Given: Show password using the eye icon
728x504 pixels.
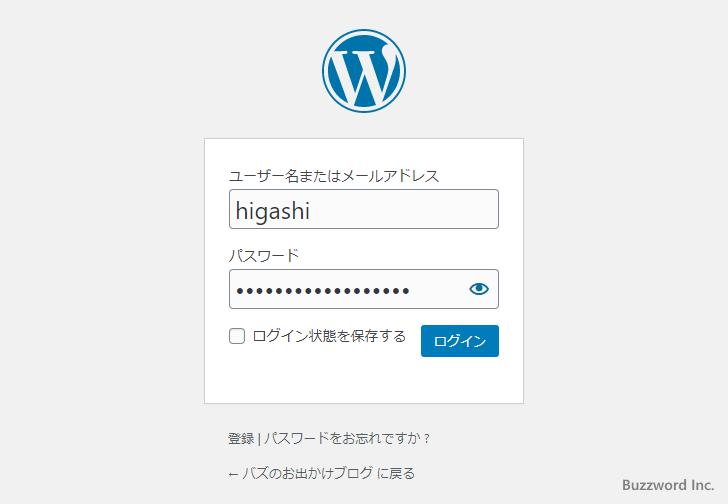Looking at the screenshot, I should (x=479, y=289).
